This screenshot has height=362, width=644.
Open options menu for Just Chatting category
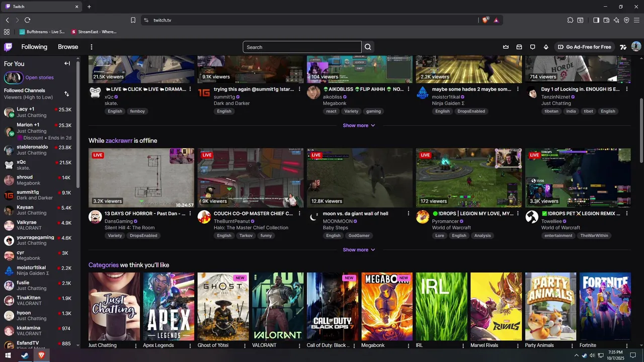tap(136, 345)
